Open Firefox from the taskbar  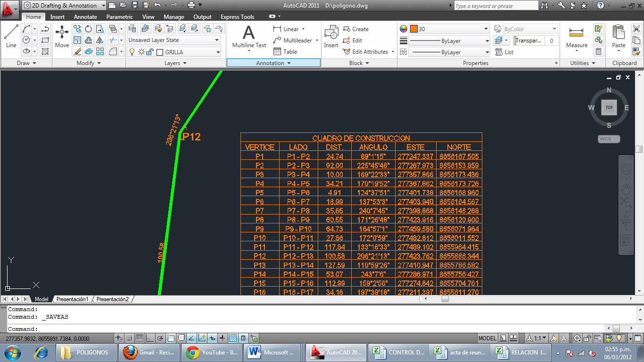(149, 352)
